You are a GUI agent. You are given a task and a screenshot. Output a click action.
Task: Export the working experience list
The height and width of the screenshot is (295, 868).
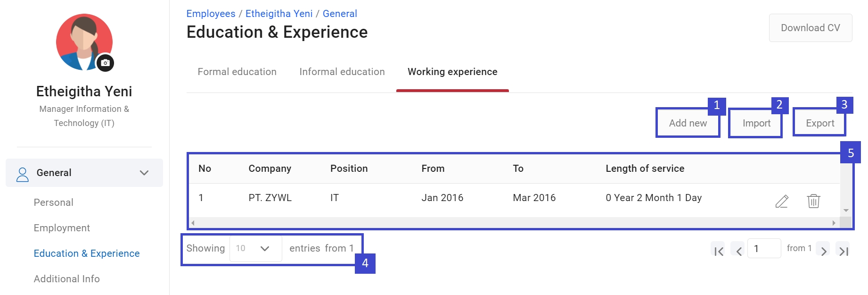tap(820, 123)
